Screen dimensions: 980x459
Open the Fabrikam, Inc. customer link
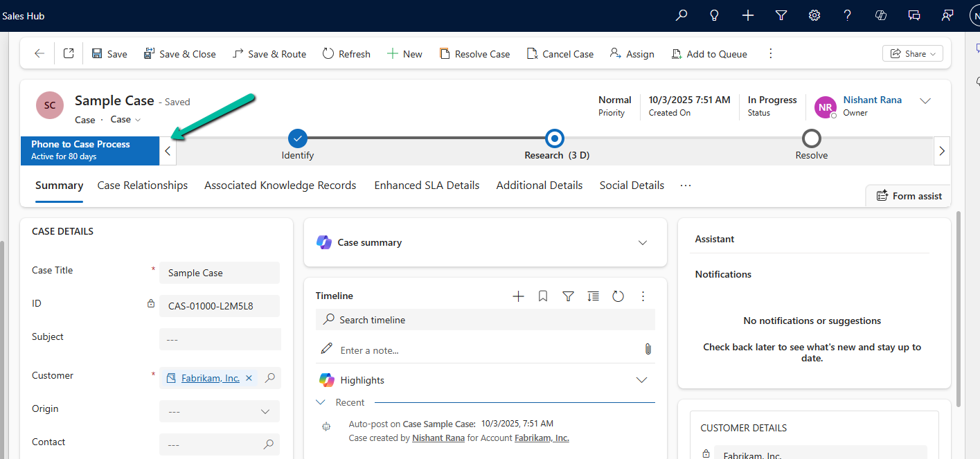(210, 378)
